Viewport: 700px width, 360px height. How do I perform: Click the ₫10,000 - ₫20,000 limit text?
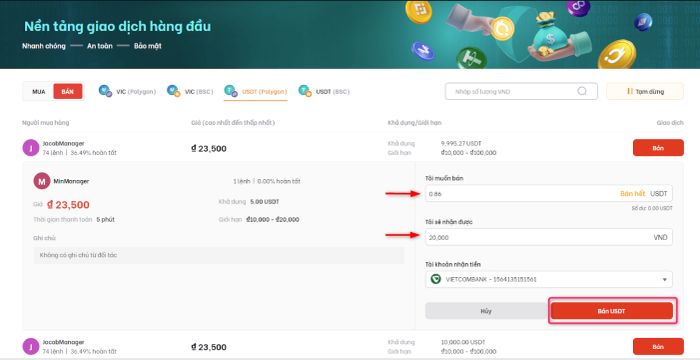pos(272,219)
